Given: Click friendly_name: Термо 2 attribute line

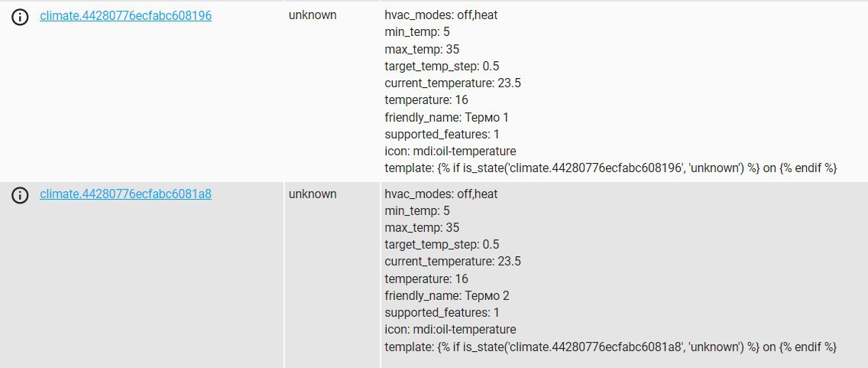Looking at the screenshot, I should tap(447, 295).
